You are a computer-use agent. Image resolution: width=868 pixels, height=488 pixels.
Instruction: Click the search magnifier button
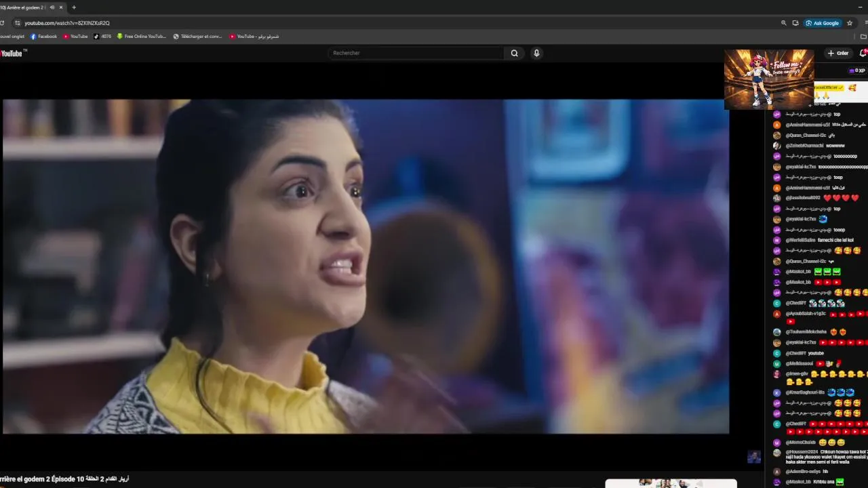[515, 53]
